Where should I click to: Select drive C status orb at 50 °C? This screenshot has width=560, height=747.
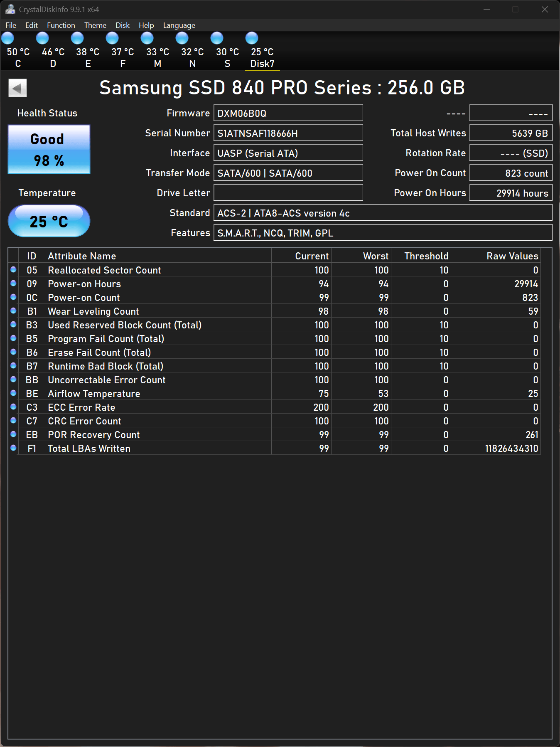pos(8,38)
